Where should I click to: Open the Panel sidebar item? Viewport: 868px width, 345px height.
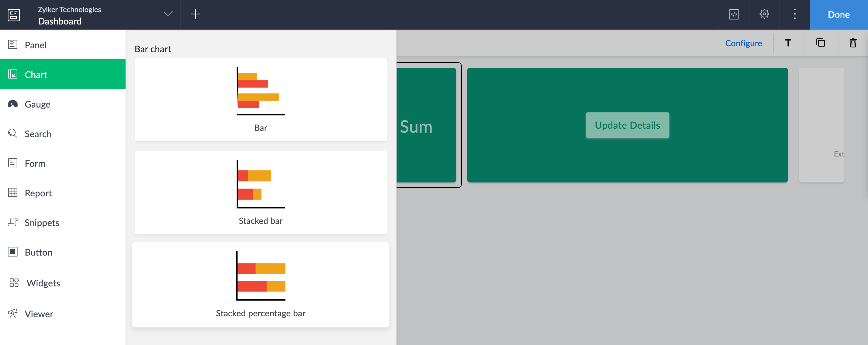(x=35, y=45)
